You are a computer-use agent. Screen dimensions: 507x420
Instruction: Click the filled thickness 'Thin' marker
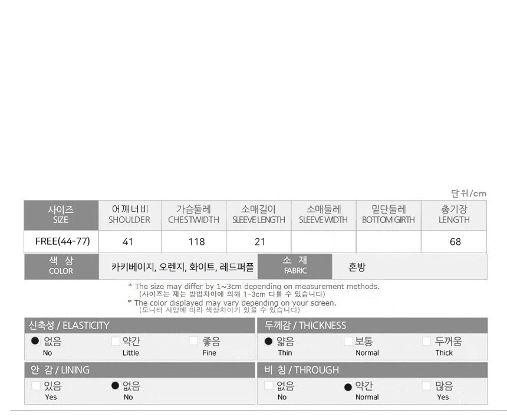269,342
